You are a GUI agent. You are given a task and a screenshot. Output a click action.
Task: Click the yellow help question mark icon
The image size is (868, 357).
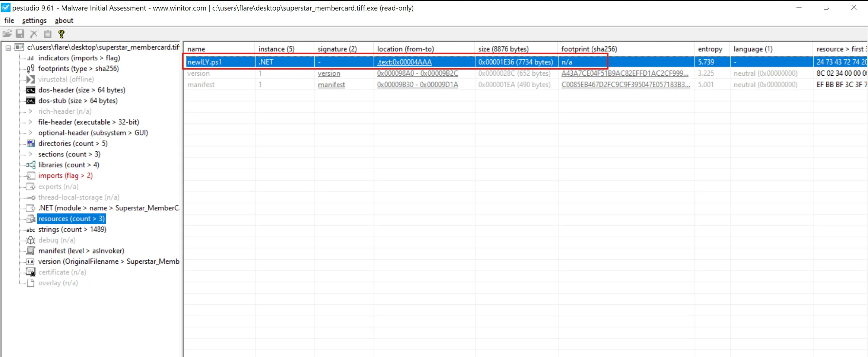coord(61,34)
